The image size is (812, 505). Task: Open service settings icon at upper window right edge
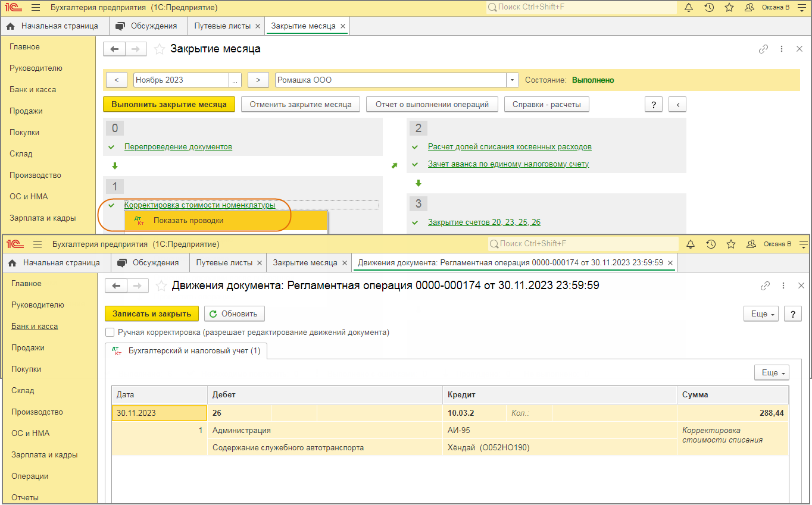click(802, 8)
